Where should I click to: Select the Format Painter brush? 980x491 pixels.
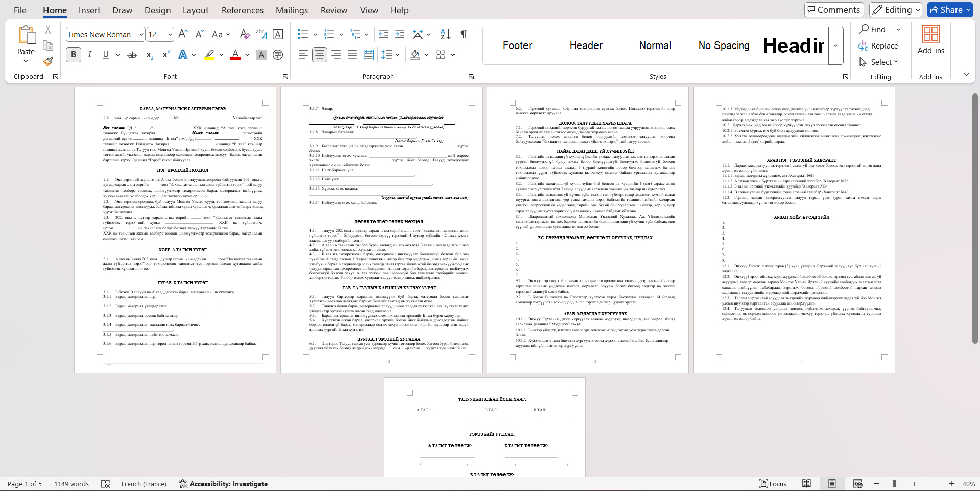pyautogui.click(x=48, y=62)
